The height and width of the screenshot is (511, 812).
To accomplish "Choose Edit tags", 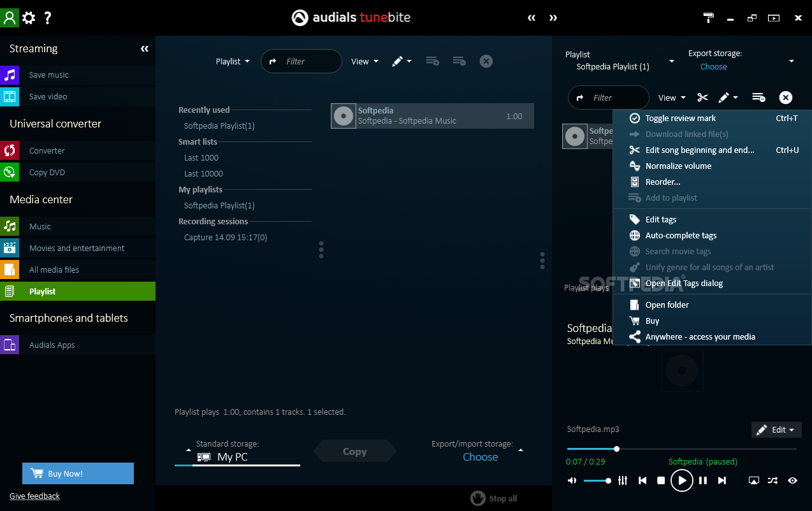I will pyautogui.click(x=712, y=219).
